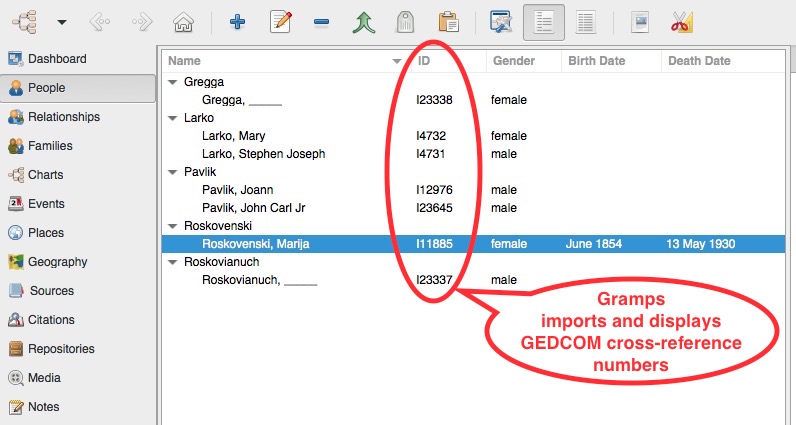
Task: Click the Dashboard sidebar icon
Action: [x=15, y=59]
